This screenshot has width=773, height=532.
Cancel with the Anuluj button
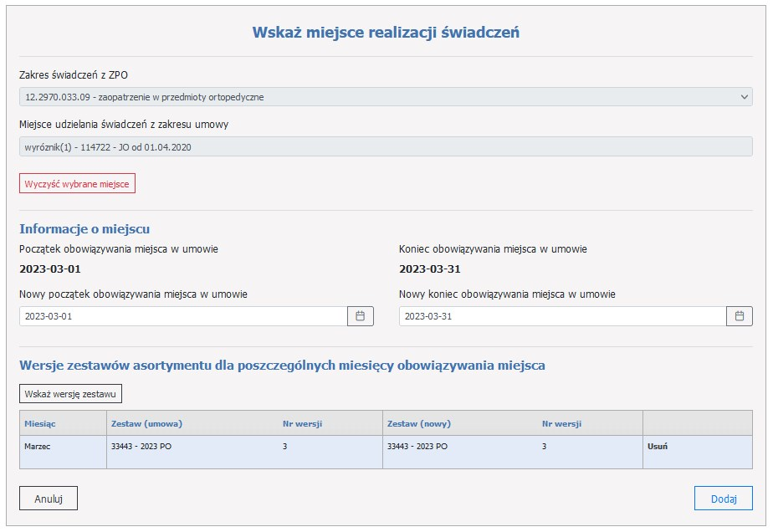coord(49,499)
